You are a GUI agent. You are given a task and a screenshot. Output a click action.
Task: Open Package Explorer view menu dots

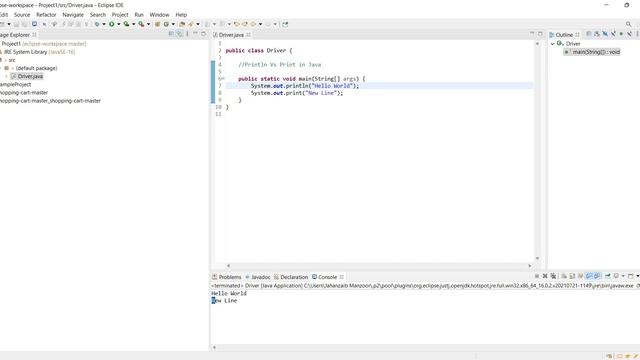pyautogui.click(x=187, y=34)
